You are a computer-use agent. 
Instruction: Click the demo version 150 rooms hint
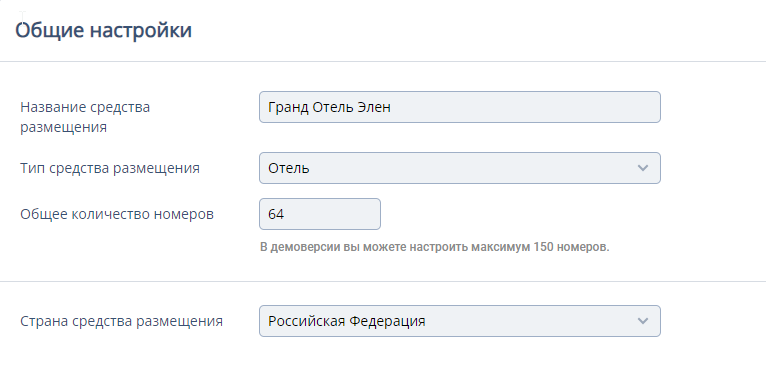pyautogui.click(x=435, y=247)
